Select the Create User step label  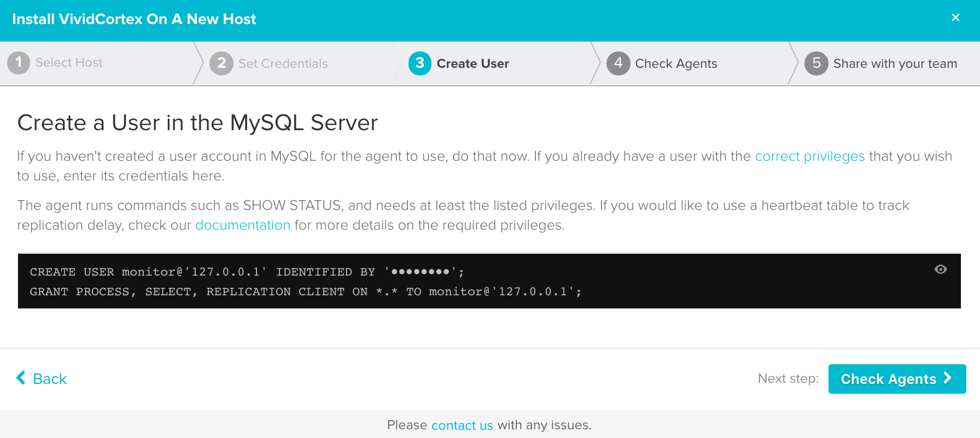pos(472,64)
